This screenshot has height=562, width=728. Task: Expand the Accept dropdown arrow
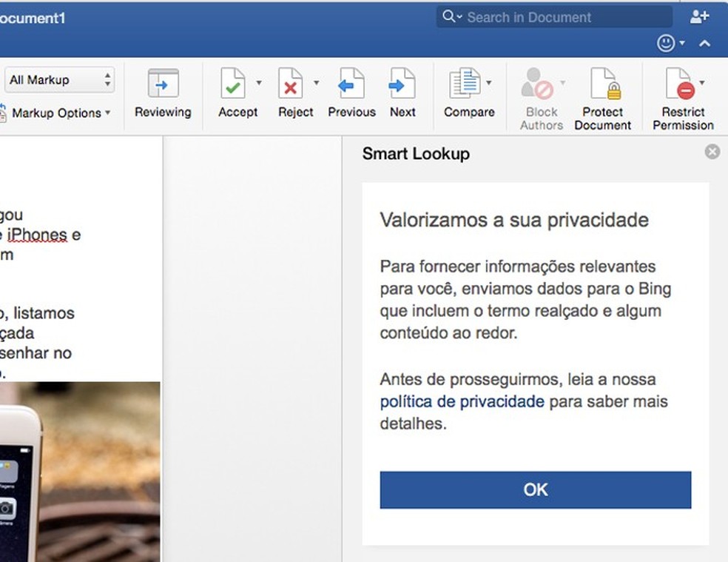tap(259, 83)
